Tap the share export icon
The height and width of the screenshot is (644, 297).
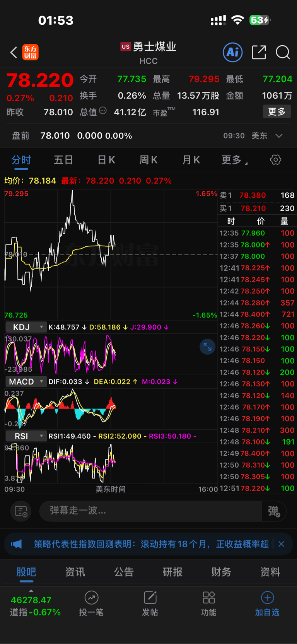click(259, 52)
